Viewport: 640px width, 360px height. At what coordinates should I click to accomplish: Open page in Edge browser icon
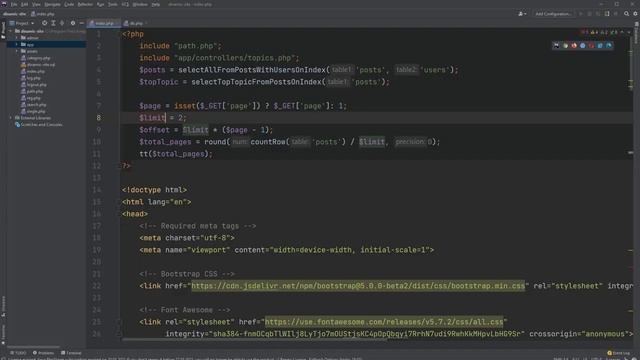[609, 46]
